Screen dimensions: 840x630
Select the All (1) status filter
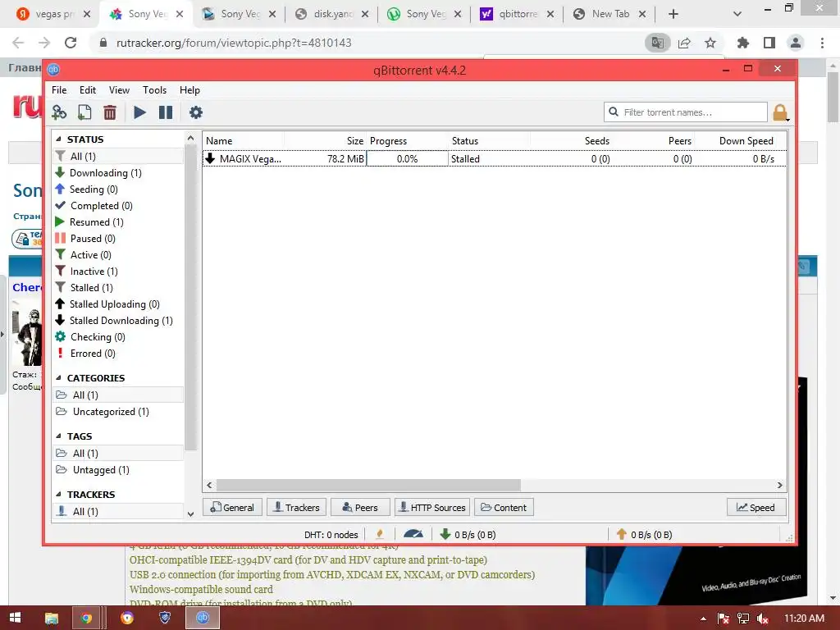[x=118, y=157]
